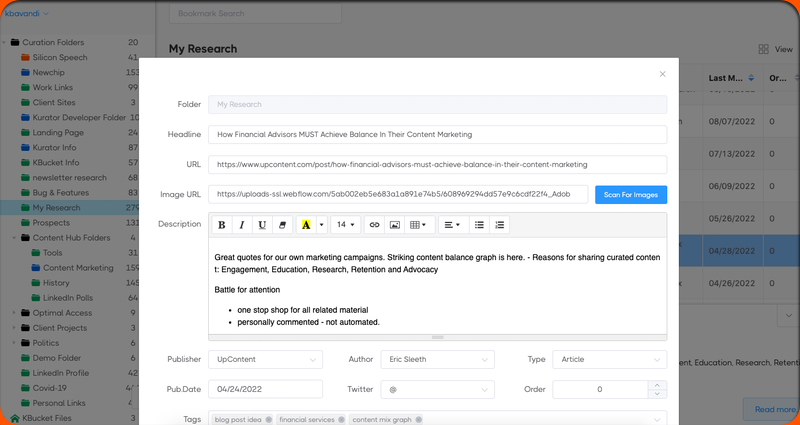Click the Bookmark Search field
The height and width of the screenshot is (425, 800).
[255, 14]
